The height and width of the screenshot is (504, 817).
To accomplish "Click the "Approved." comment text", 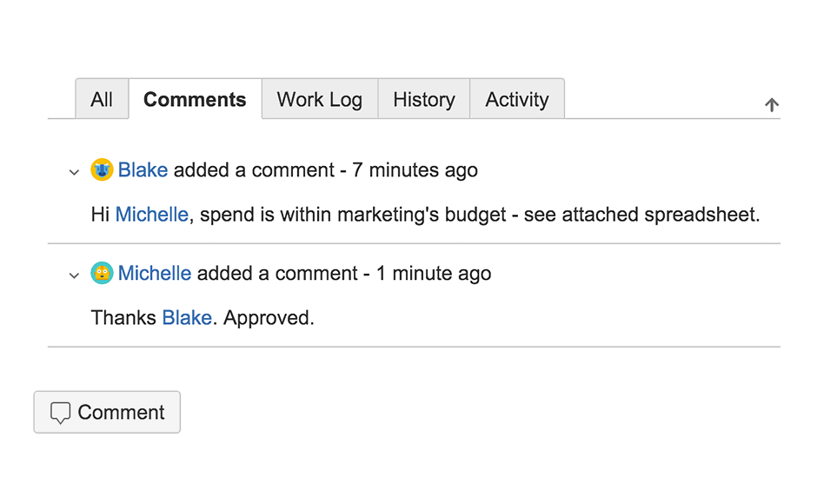I will point(269,318).
